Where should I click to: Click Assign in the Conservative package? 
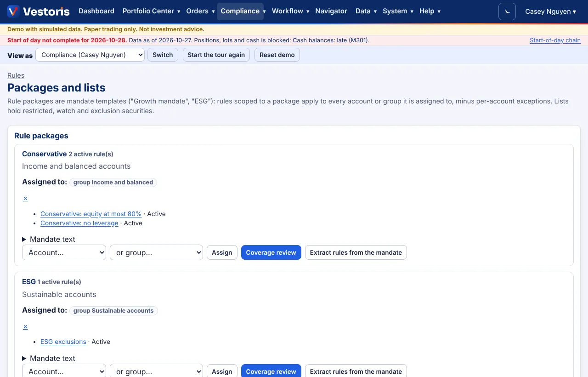[222, 252]
